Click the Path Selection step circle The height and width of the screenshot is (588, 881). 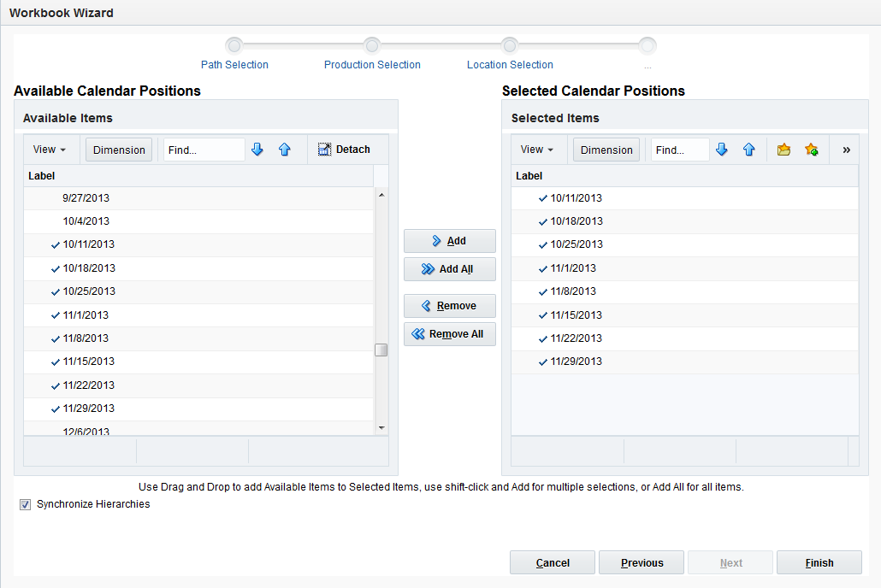234,45
